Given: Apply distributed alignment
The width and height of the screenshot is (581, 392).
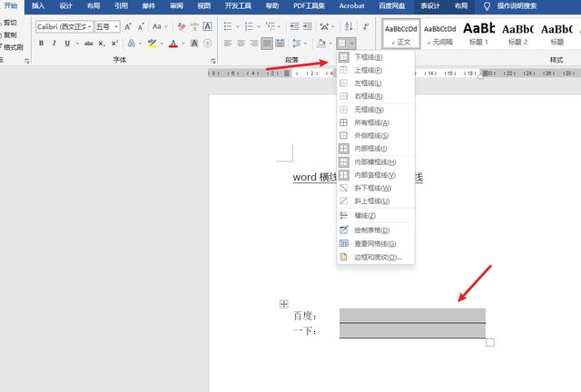Looking at the screenshot, I should coord(281,44).
